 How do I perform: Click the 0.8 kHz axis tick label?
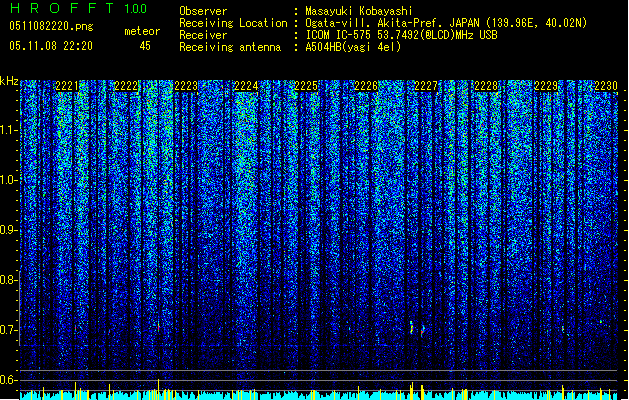point(9,280)
